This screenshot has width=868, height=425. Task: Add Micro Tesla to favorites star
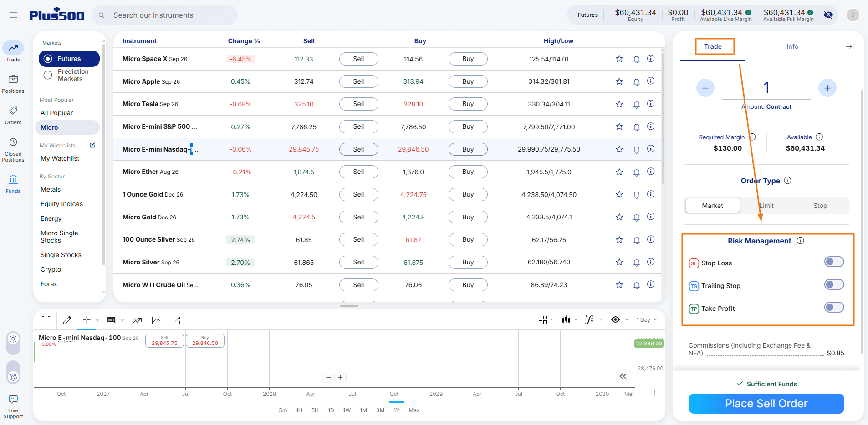tap(619, 104)
